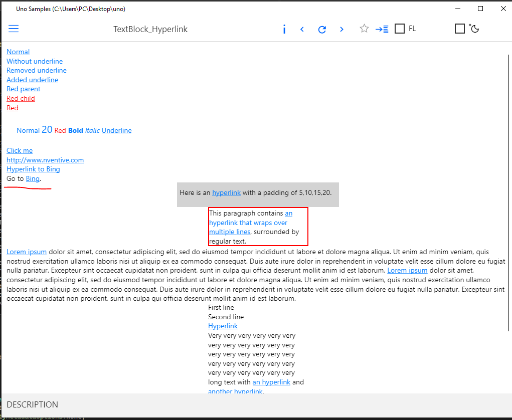Open the http://www.nventive.com link

[45, 160]
